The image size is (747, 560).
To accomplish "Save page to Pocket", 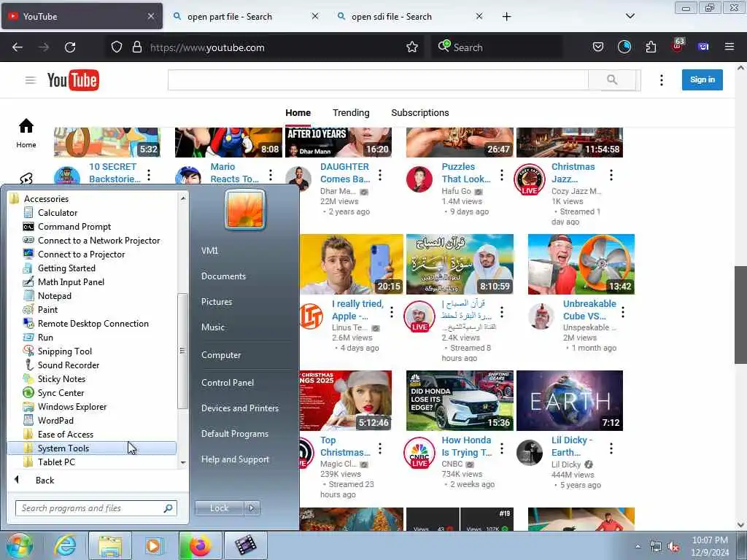I will 598,47.
